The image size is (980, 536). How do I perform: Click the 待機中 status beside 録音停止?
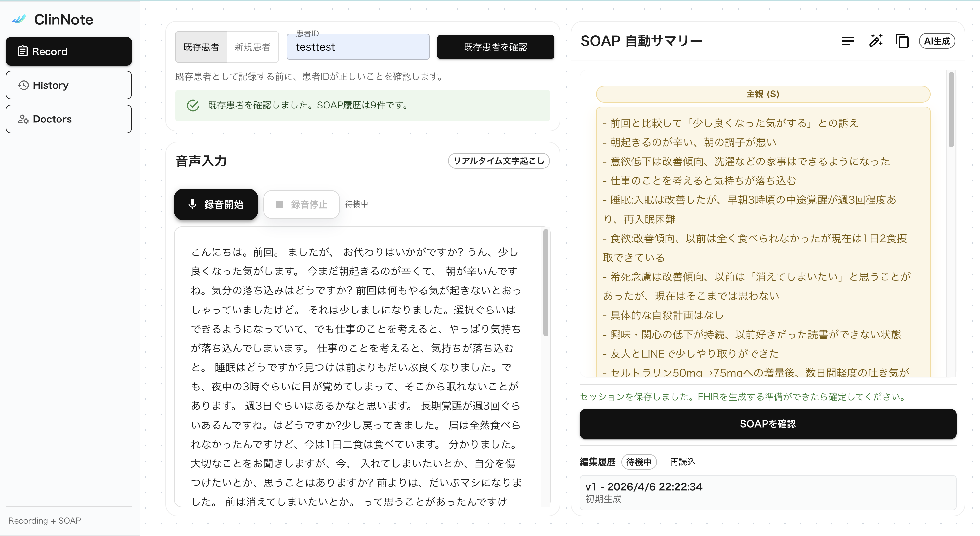click(x=356, y=204)
